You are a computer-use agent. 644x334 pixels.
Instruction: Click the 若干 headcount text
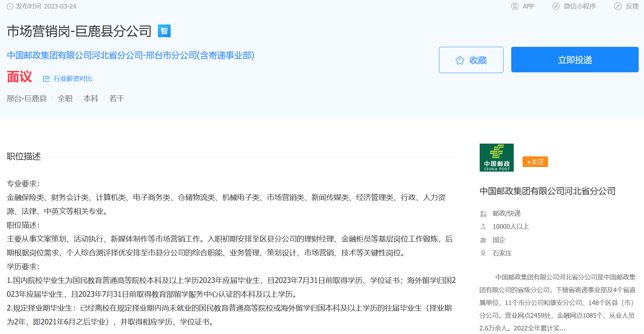117,99
